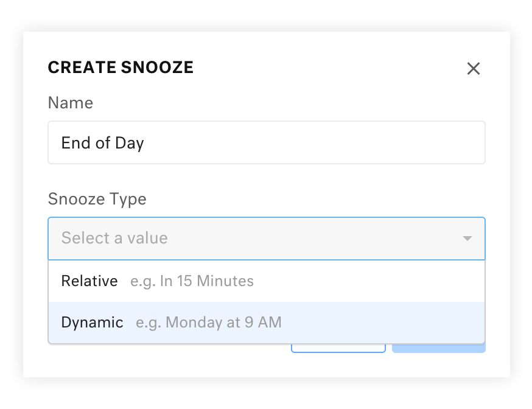Viewport: 532px width, 409px height.
Task: Click the Snooze Type label
Action: pyautogui.click(x=97, y=199)
